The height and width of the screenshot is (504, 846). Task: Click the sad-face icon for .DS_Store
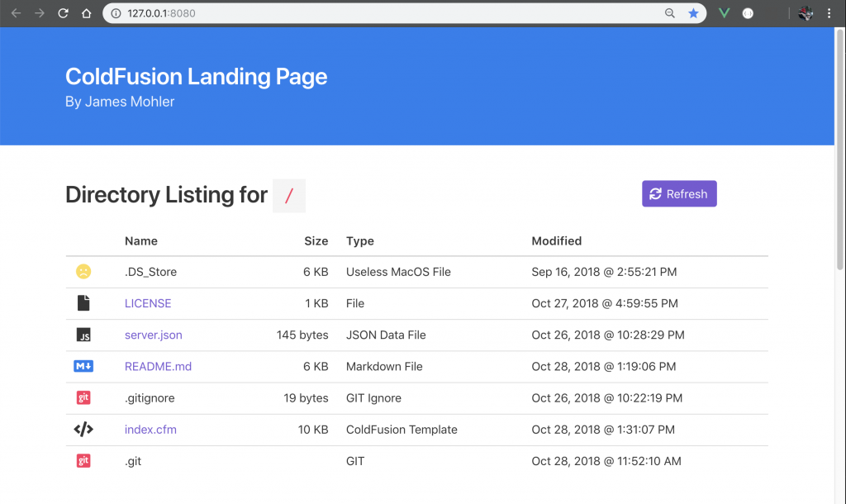[83, 271]
